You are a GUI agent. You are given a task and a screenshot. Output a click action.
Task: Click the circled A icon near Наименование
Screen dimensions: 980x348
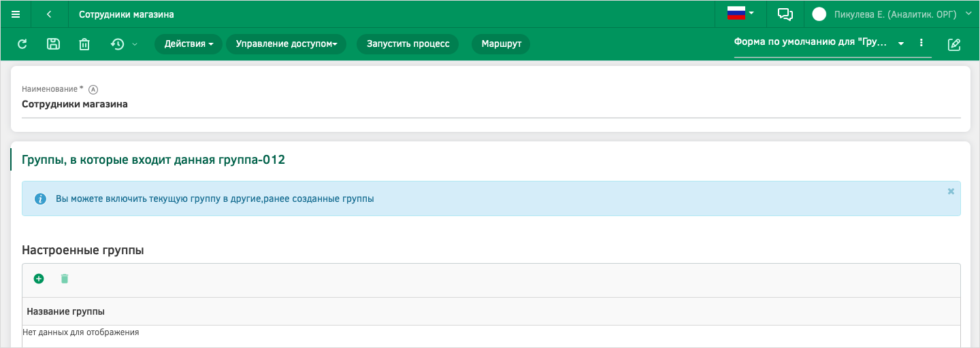coord(93,89)
